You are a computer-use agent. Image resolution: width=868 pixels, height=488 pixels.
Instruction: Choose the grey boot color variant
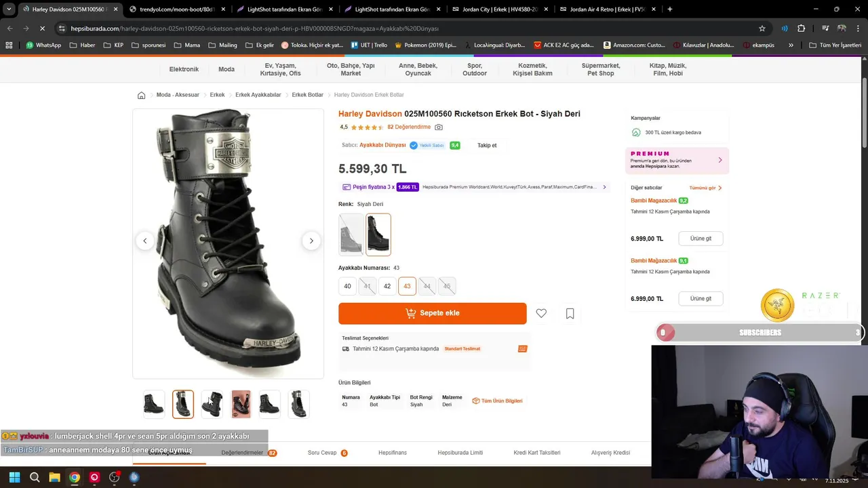(351, 235)
